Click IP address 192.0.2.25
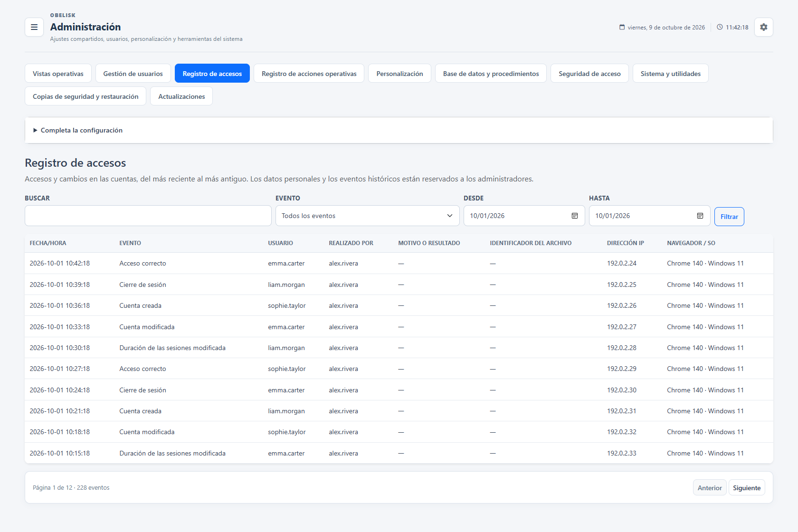The width and height of the screenshot is (798, 532). point(622,285)
